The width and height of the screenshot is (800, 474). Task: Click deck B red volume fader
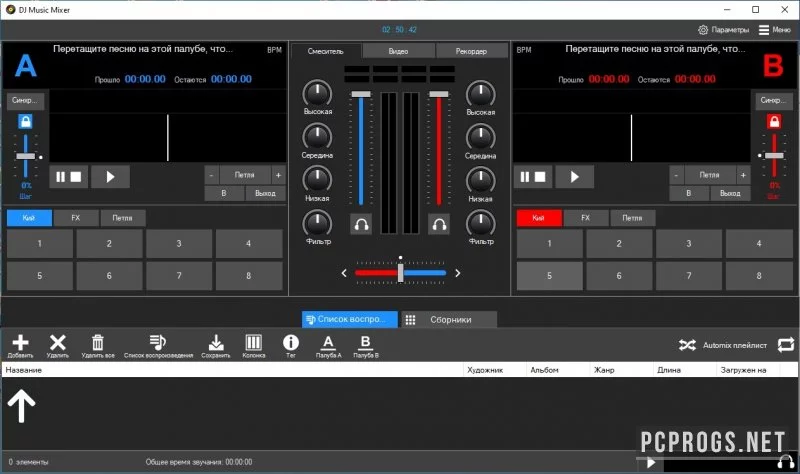(x=439, y=148)
